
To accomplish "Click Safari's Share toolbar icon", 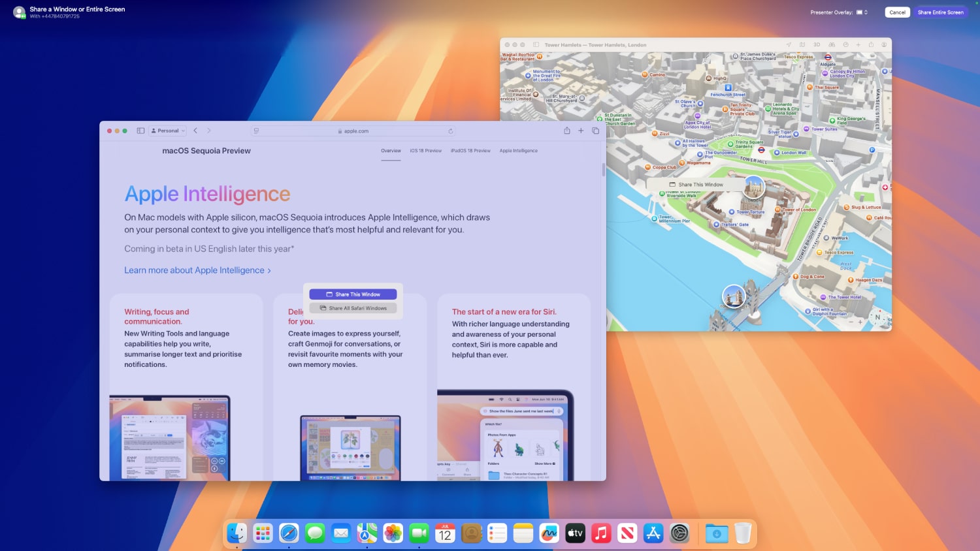I will click(567, 131).
